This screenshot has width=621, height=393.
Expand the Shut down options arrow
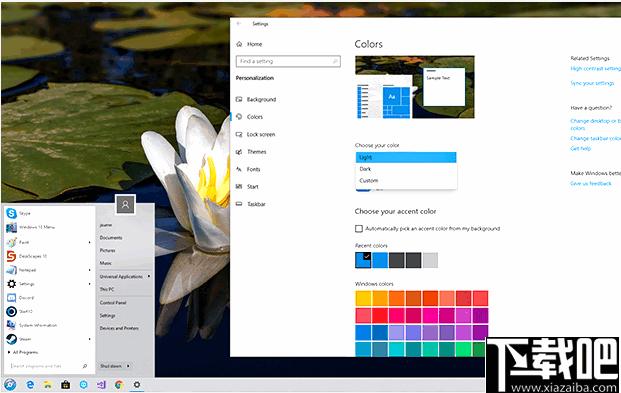click(128, 366)
